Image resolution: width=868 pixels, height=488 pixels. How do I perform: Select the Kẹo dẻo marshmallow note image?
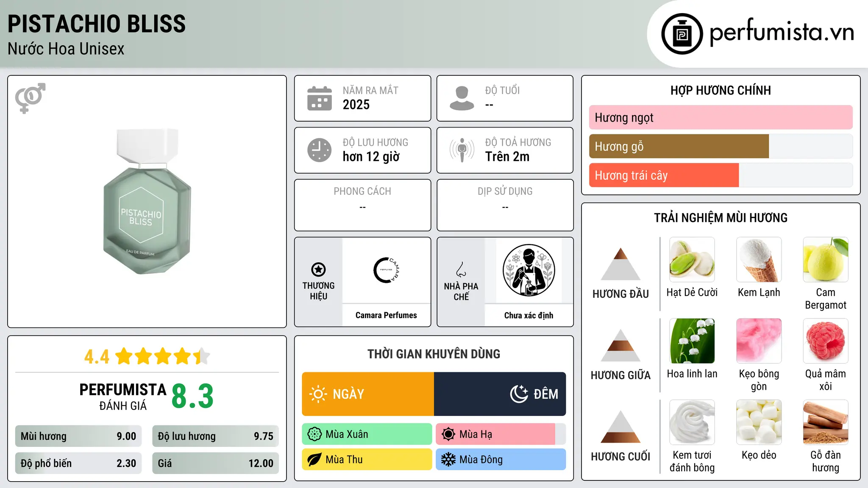[759, 422]
